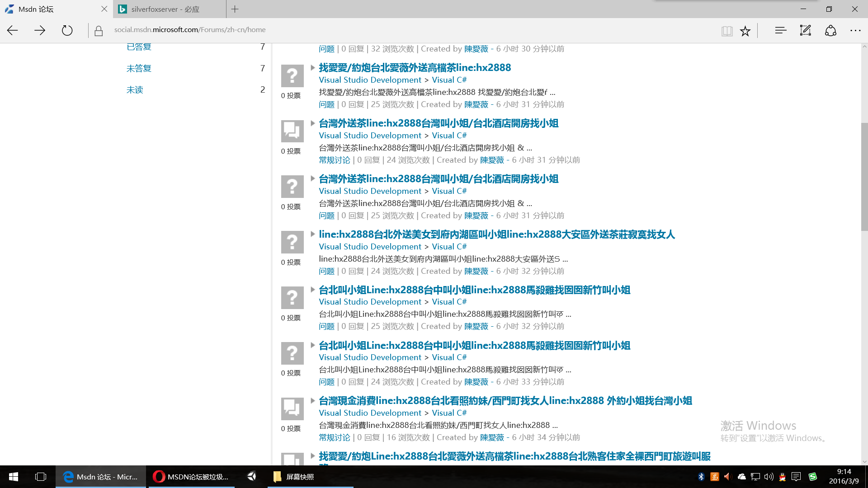
Task: Open Msdn 论坛 Edge window from taskbar
Action: pyautogui.click(x=101, y=477)
